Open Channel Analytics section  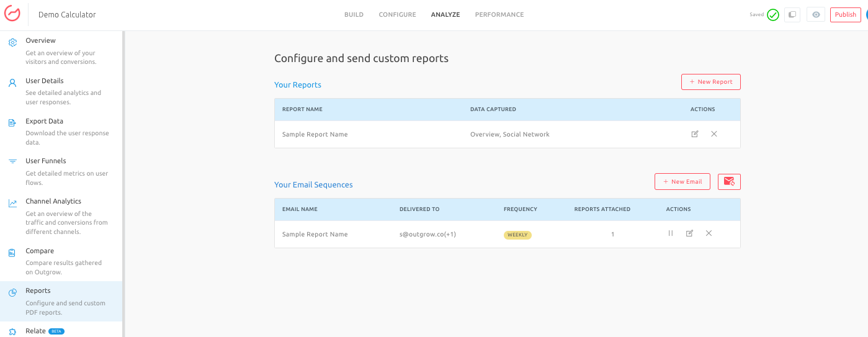click(x=61, y=216)
